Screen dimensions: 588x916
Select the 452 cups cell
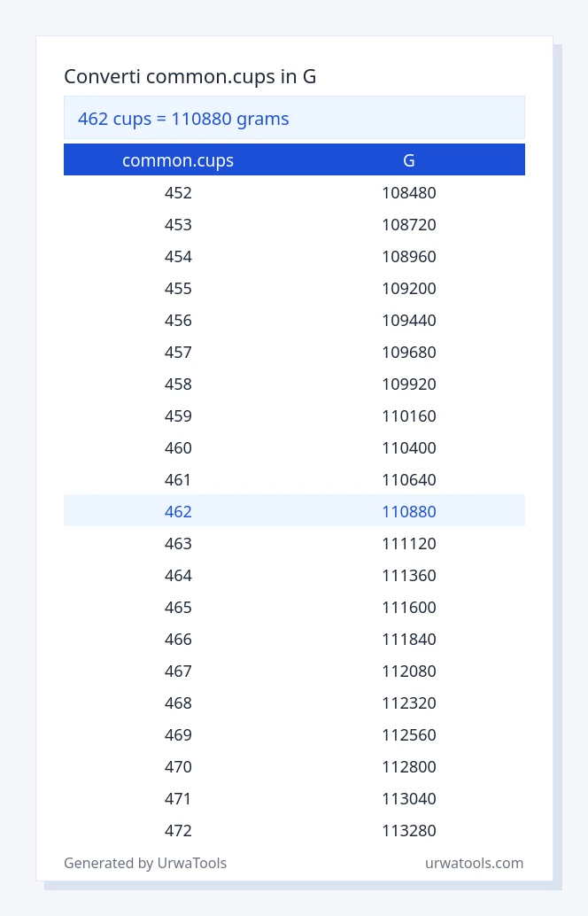[178, 193]
